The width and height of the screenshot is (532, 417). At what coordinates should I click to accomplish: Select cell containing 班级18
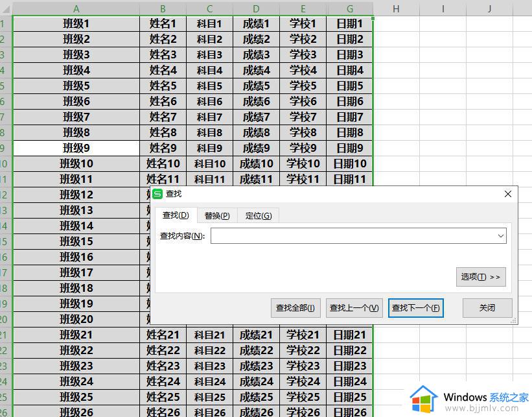click(x=76, y=289)
